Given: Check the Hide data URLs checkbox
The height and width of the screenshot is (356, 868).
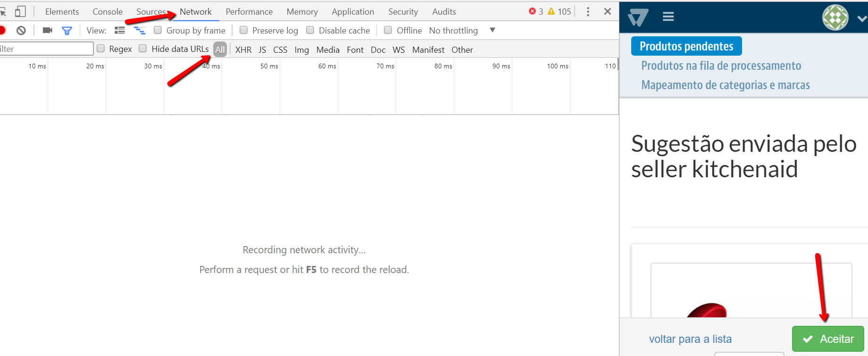Looking at the screenshot, I should point(143,49).
